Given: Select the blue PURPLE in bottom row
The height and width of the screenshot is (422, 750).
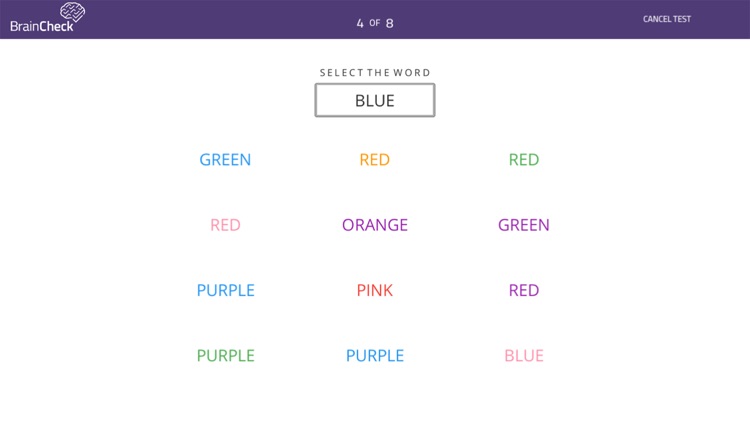Looking at the screenshot, I should pos(375,355).
